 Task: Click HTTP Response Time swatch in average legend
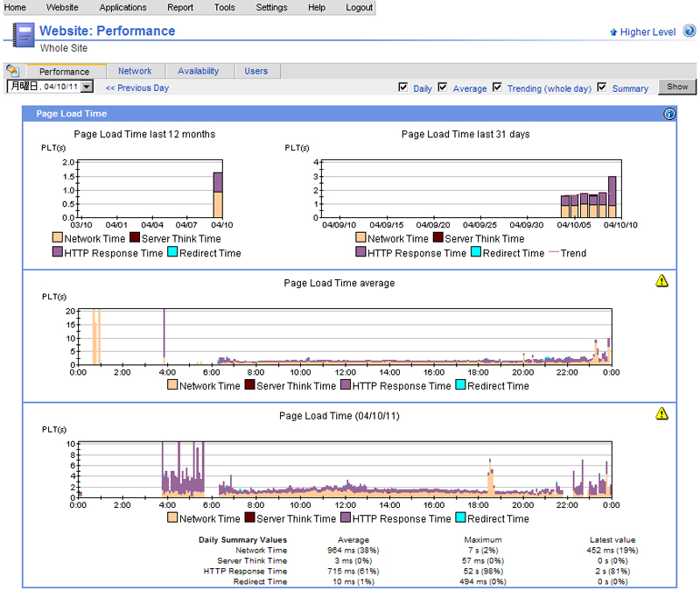click(346, 384)
